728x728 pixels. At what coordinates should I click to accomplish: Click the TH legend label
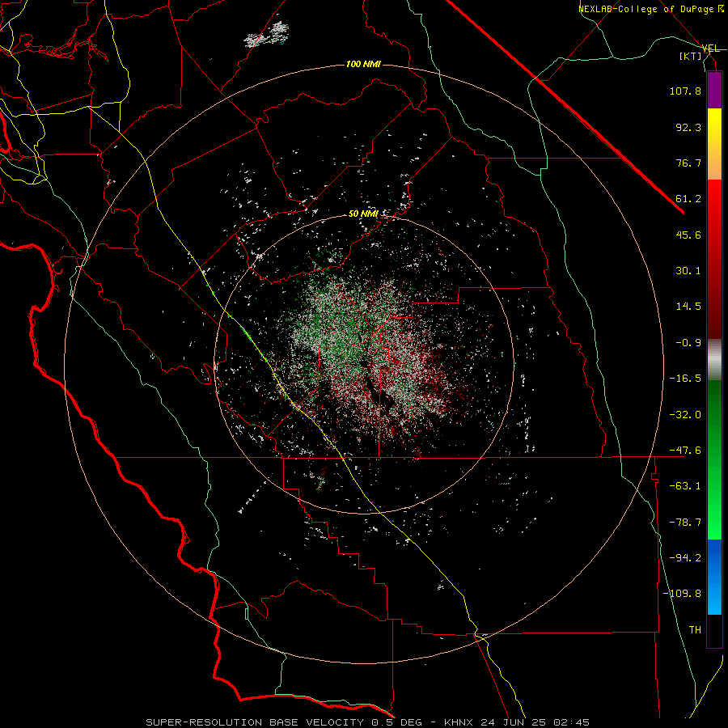coord(695,630)
